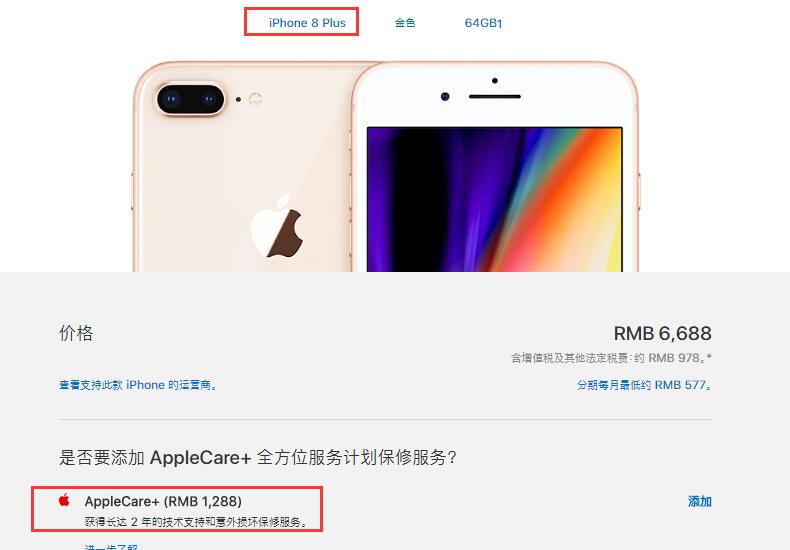This screenshot has width=790, height=550.
Task: Click the AppleCare+ (RMB 1,288) title
Action: pos(163,501)
